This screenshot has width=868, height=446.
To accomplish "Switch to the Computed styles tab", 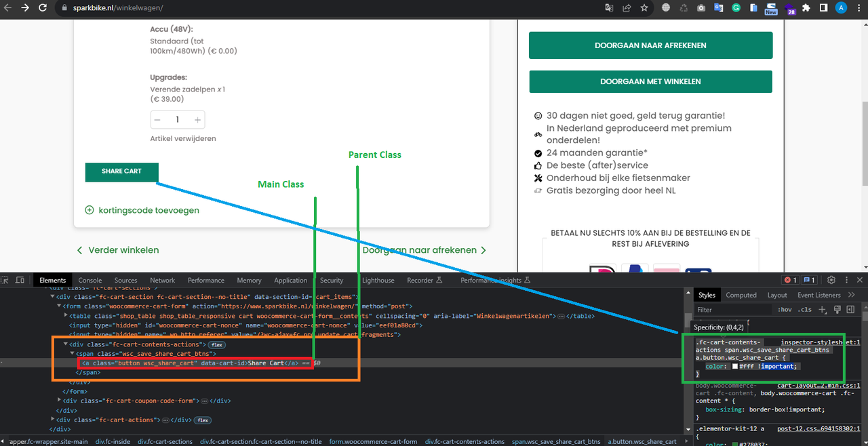I will point(741,295).
